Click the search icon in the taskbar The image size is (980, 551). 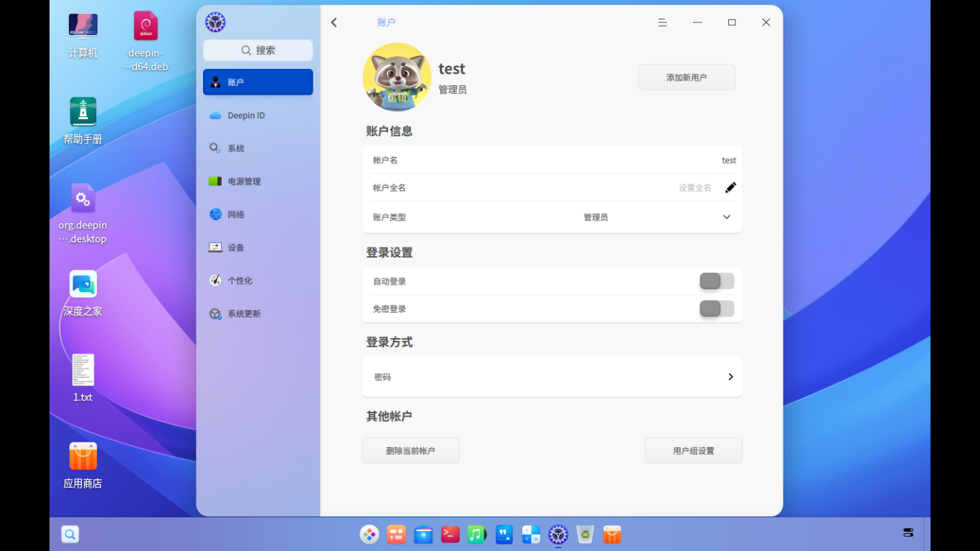[x=70, y=534]
